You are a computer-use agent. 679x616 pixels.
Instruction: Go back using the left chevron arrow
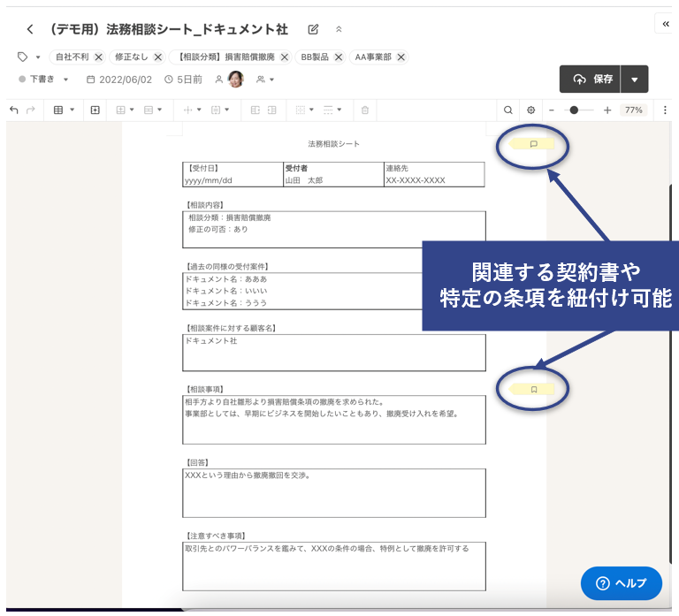(30, 29)
